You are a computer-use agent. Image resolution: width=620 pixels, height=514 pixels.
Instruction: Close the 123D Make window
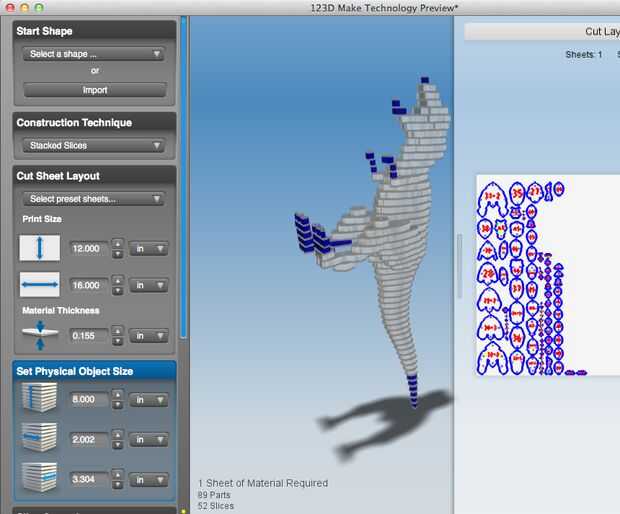[11, 7]
